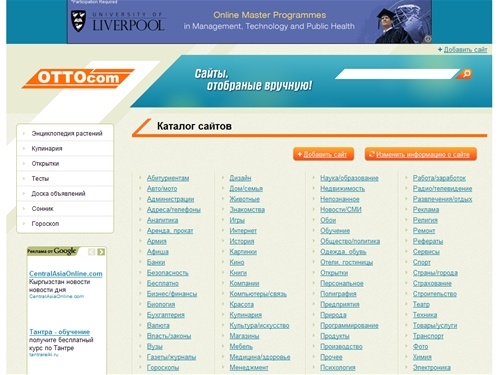Click the Google ads previous arrow
The image size is (500, 375).
pyautogui.click(x=92, y=252)
